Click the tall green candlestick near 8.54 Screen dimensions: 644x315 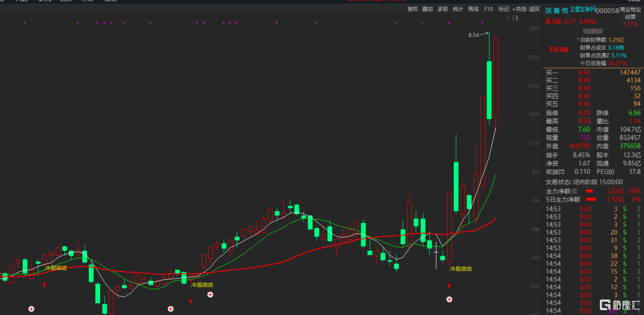489,90
